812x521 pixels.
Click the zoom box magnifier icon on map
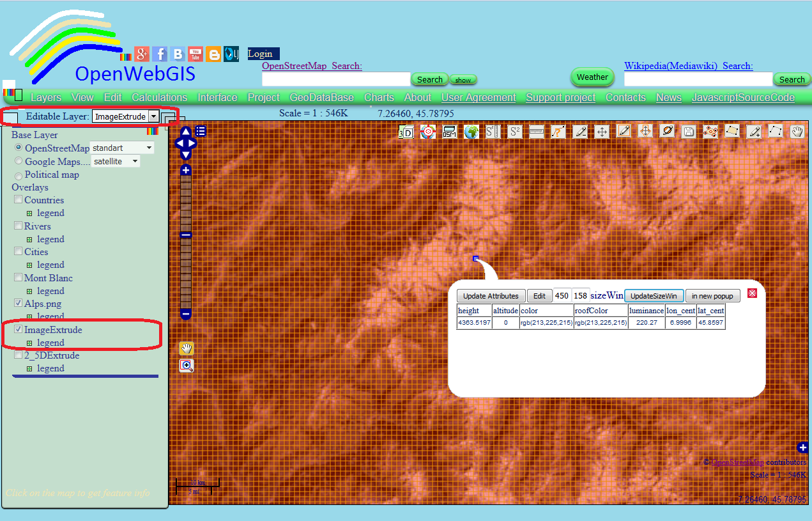pos(187,366)
